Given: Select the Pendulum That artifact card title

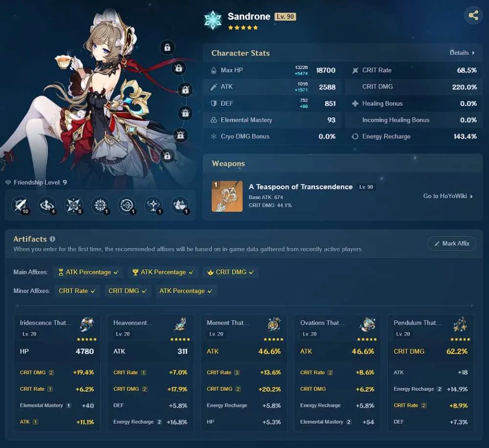Looking at the screenshot, I should point(417,323).
